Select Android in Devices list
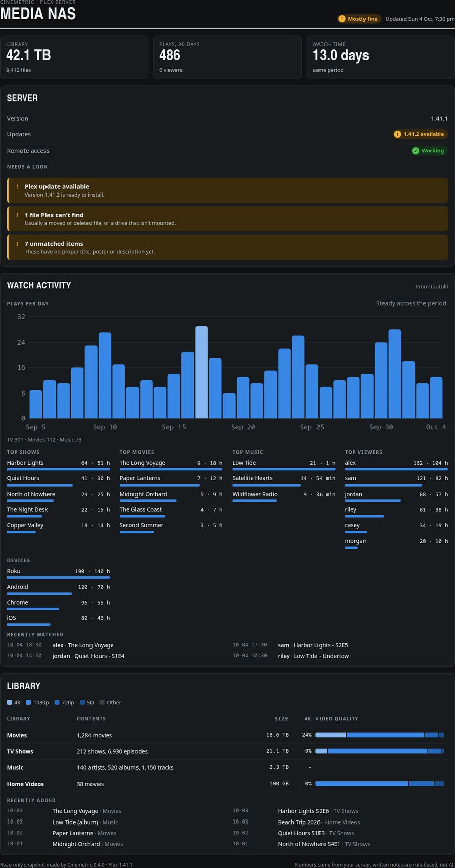The image size is (455, 868). 18,587
